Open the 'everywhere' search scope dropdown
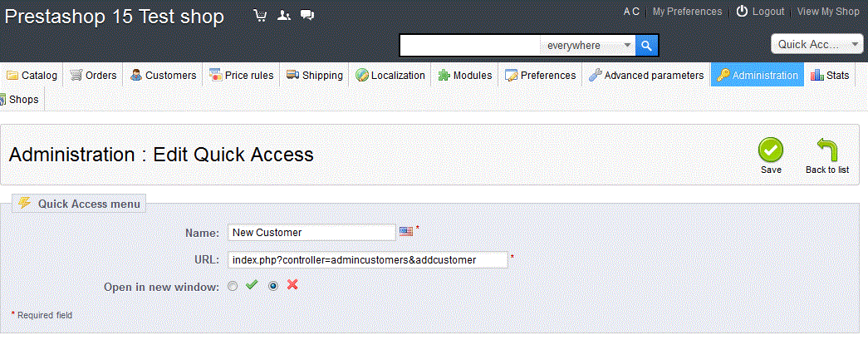Screen dimensions: 868x345 point(587,46)
